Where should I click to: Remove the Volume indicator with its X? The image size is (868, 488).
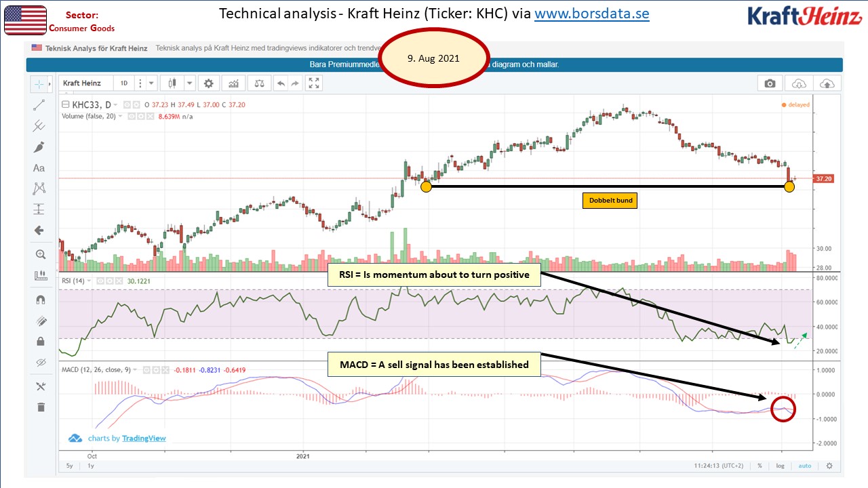pyautogui.click(x=151, y=116)
